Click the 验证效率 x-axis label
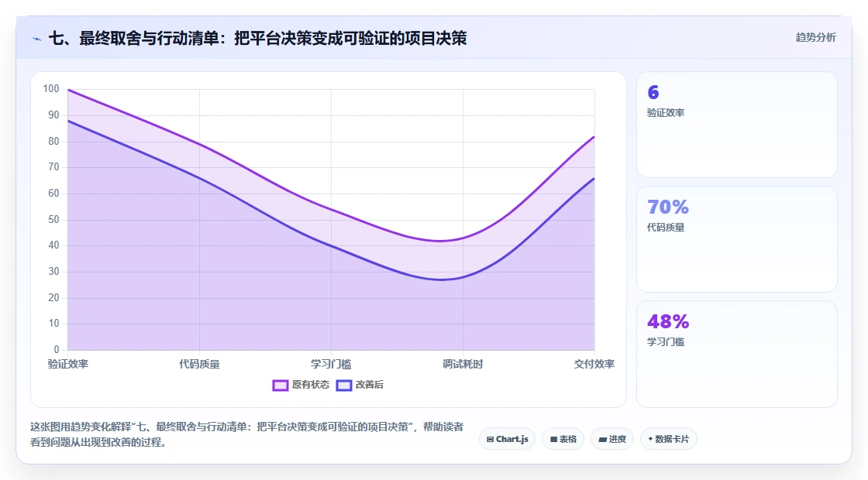This screenshot has width=868, height=480. point(68,365)
